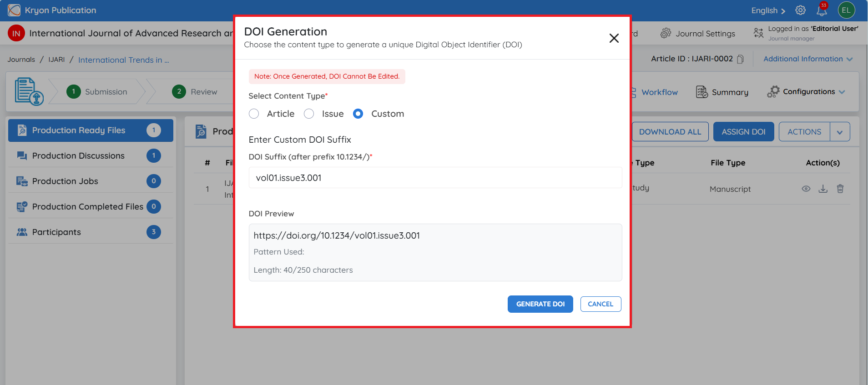
Task: Click the document upload icon beside Submission
Action: pos(29,91)
